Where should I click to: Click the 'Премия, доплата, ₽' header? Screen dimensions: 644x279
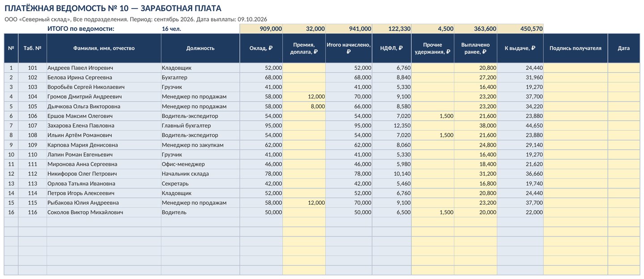point(304,48)
